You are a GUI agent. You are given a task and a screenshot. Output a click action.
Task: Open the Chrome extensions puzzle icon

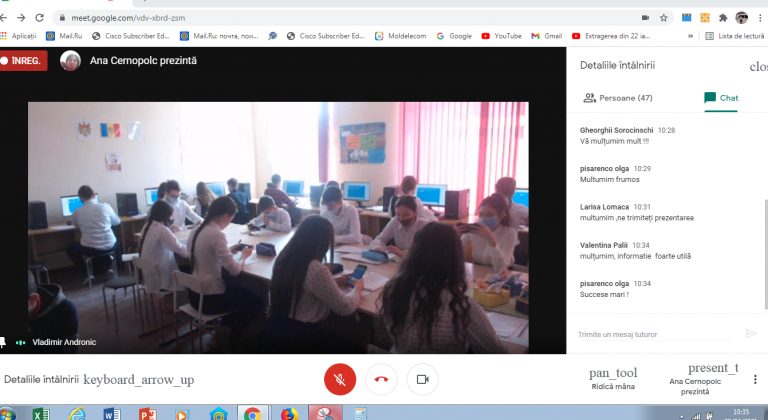point(723,17)
